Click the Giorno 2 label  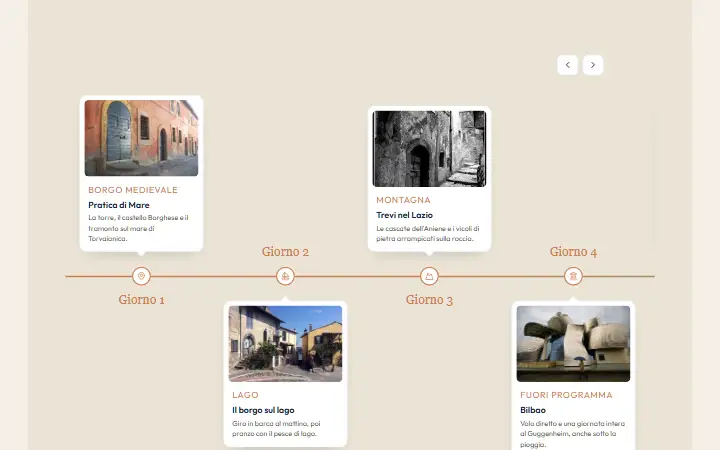(285, 252)
